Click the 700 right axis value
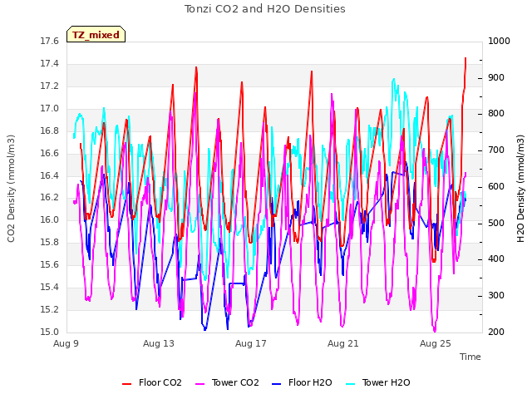Image resolution: width=532 pixels, height=399 pixels. [496, 150]
